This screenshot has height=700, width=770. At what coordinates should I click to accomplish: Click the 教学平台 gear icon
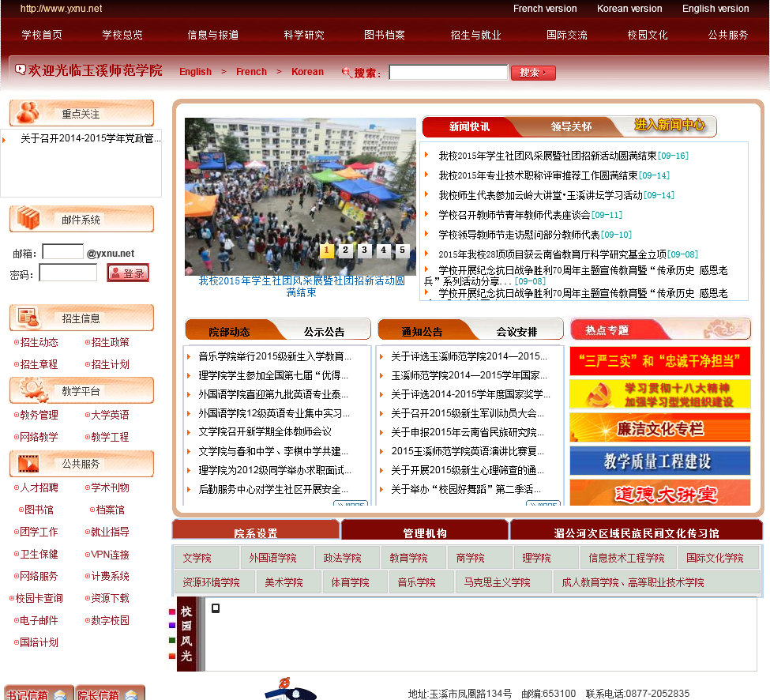[33, 390]
